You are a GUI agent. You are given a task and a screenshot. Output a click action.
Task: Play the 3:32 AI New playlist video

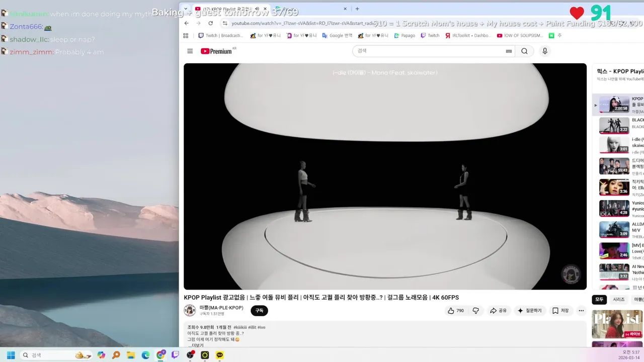(x=614, y=271)
